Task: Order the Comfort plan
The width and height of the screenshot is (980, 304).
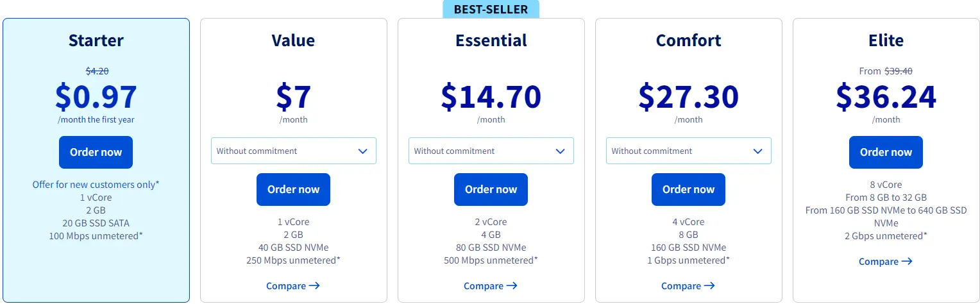Action: pyautogui.click(x=688, y=189)
